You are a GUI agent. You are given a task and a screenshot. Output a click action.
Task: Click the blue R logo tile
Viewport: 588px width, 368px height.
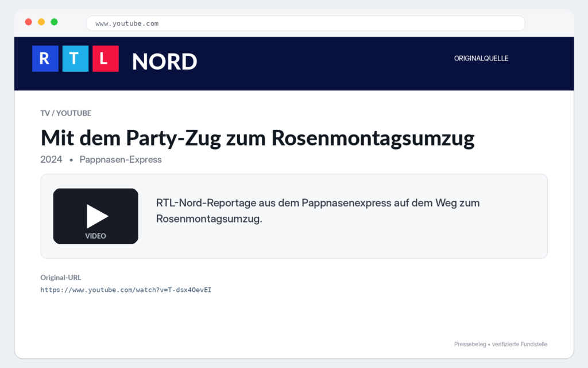[x=45, y=59]
